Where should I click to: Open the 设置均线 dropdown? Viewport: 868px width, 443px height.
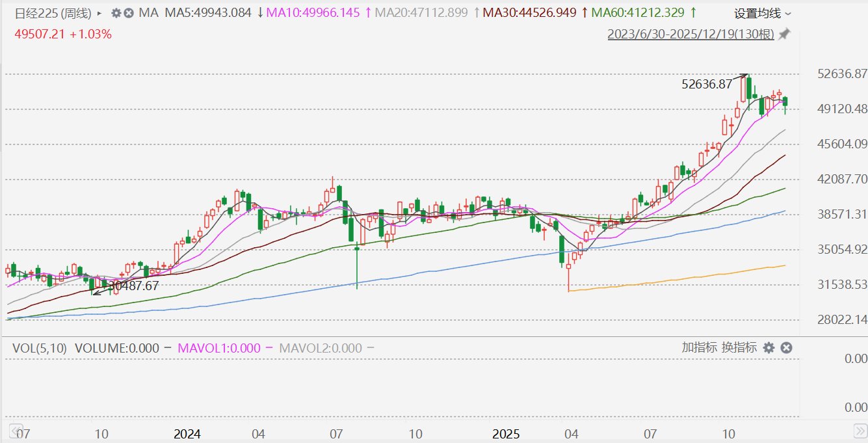coord(763,14)
